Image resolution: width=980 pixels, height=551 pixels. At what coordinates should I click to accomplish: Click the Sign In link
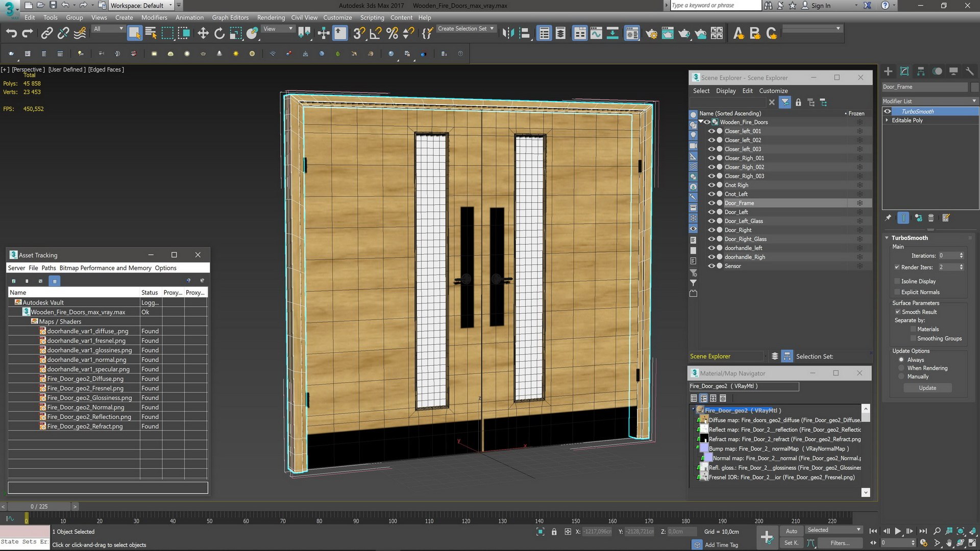point(821,5)
